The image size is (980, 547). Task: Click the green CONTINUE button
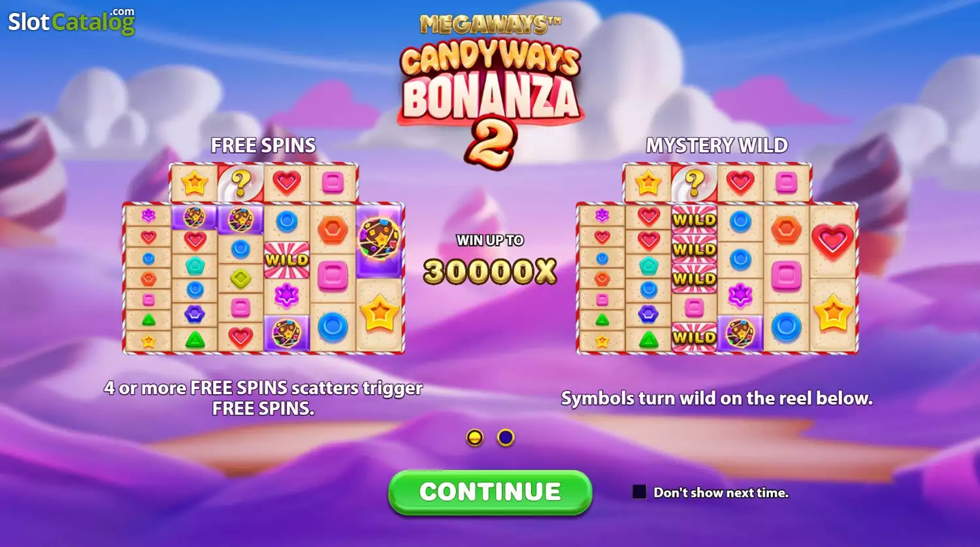pos(490,492)
